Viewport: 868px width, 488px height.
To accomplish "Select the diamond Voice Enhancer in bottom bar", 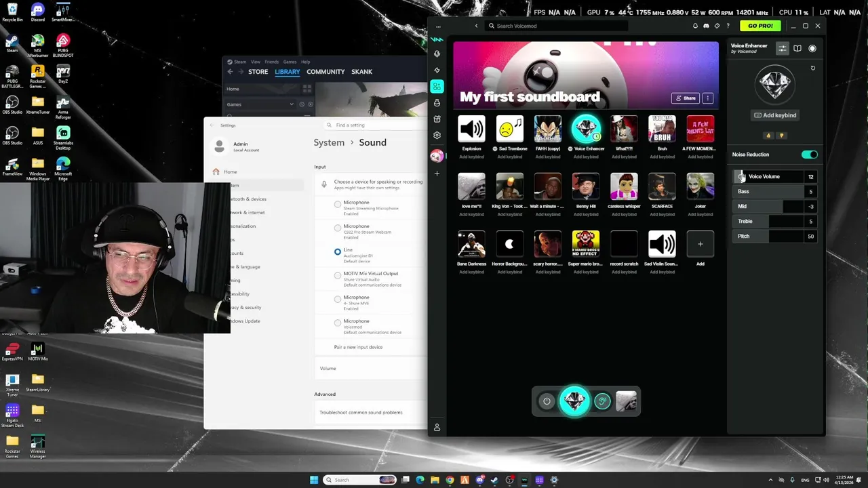I will pos(574,401).
